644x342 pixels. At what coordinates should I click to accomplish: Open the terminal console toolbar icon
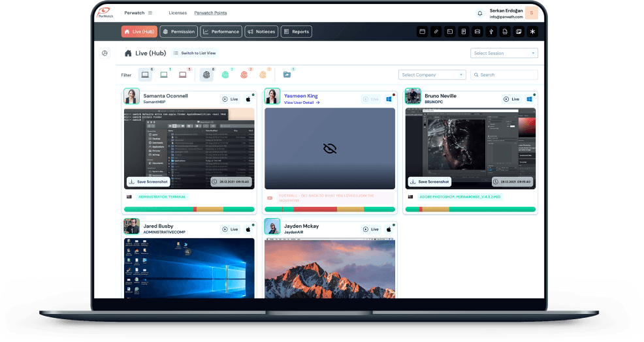tap(450, 31)
